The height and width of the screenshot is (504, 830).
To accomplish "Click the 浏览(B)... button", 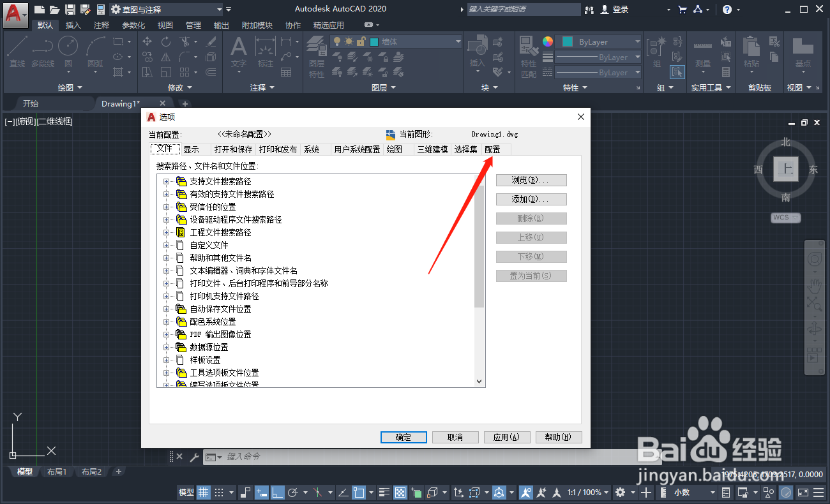I will coord(531,180).
